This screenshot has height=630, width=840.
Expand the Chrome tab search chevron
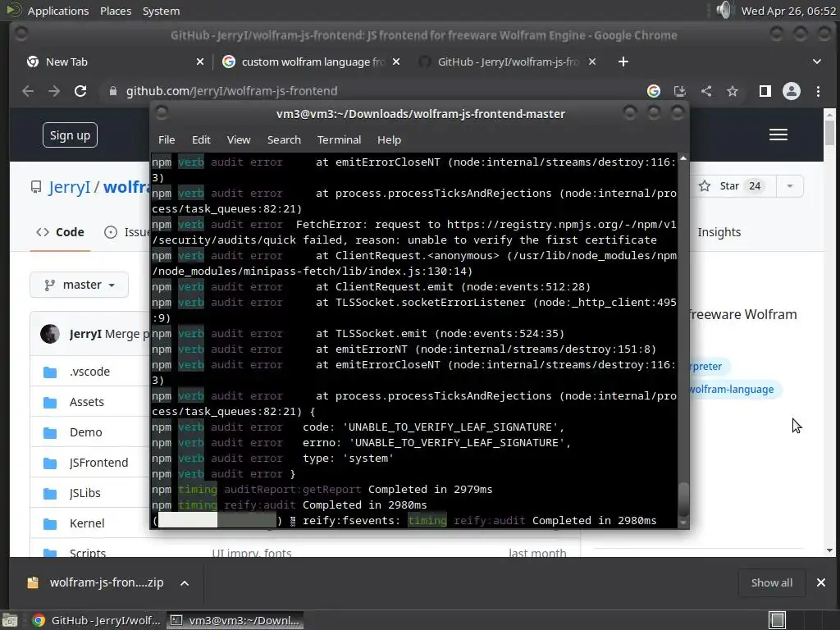[x=817, y=62]
